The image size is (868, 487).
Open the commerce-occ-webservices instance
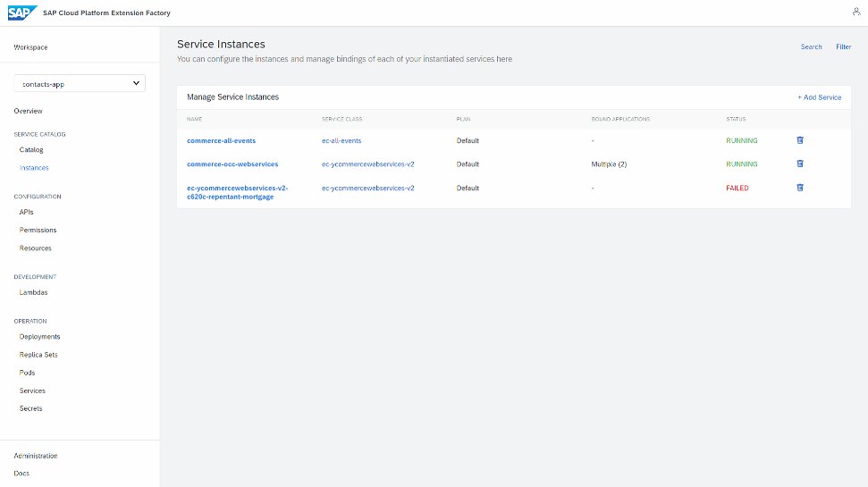click(x=232, y=164)
